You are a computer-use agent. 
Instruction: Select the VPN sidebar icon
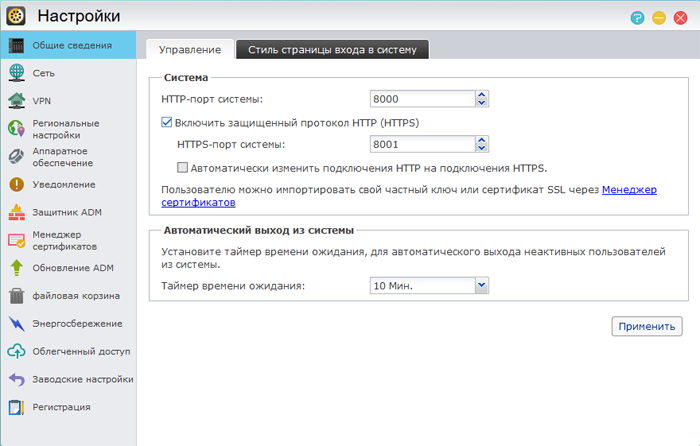click(16, 101)
